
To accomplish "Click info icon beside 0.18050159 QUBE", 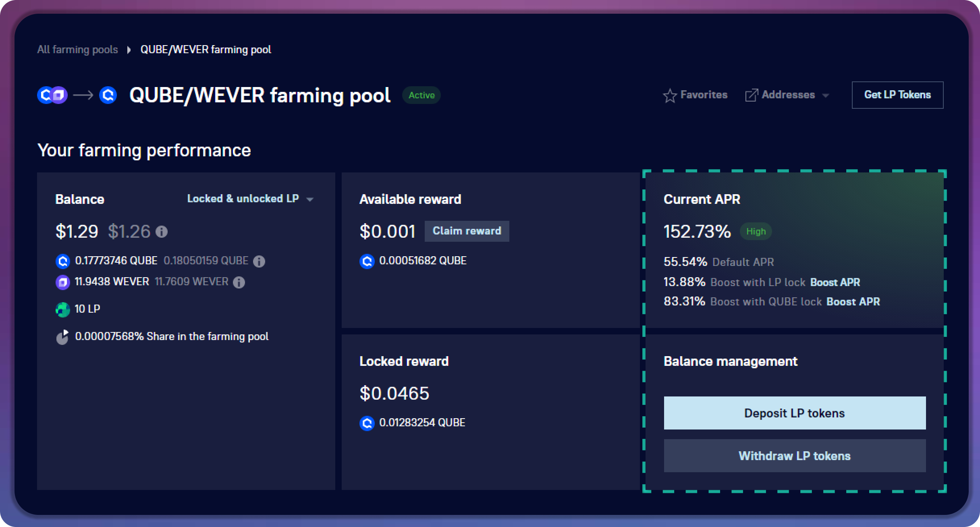I will [259, 261].
